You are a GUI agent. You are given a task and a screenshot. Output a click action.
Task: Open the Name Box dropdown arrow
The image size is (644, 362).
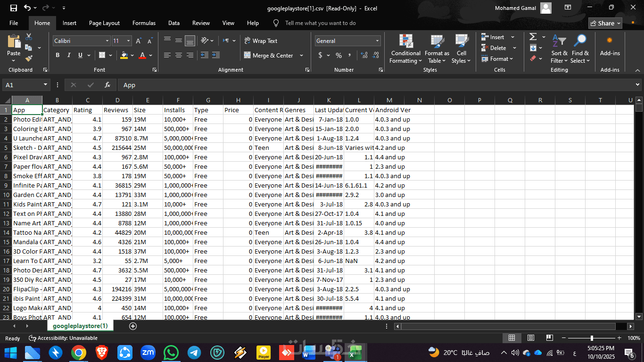46,85
